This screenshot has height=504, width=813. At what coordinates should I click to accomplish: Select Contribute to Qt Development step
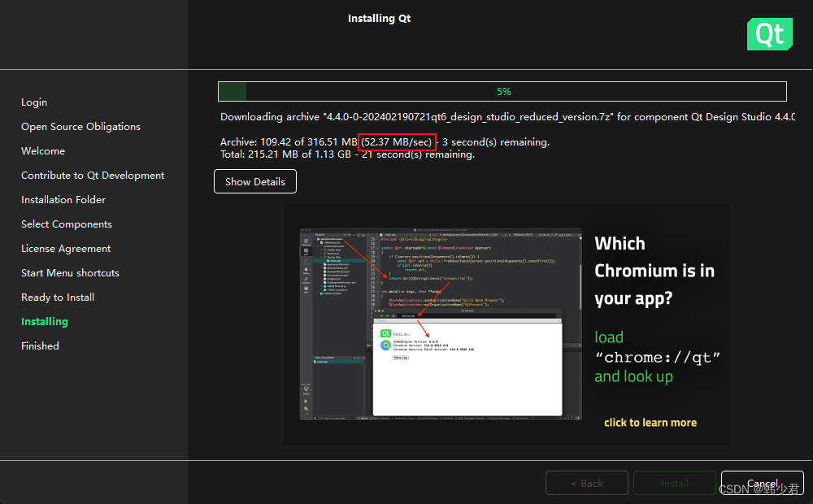point(93,176)
